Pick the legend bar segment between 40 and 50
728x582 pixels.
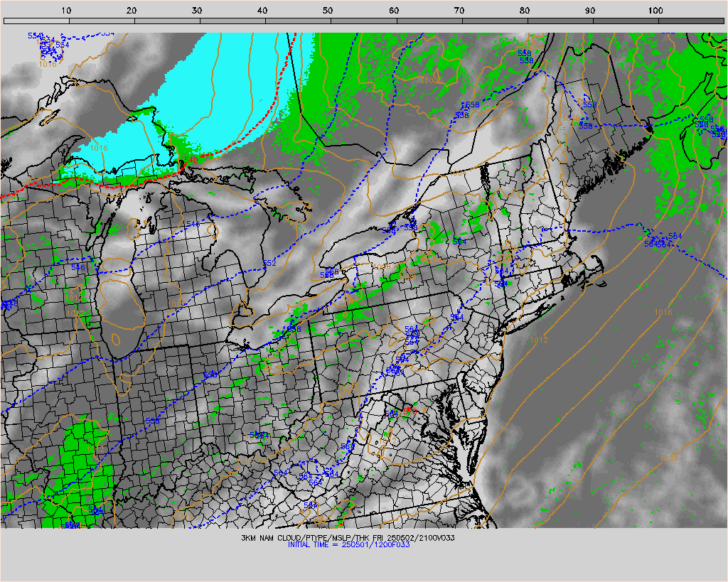point(299,21)
